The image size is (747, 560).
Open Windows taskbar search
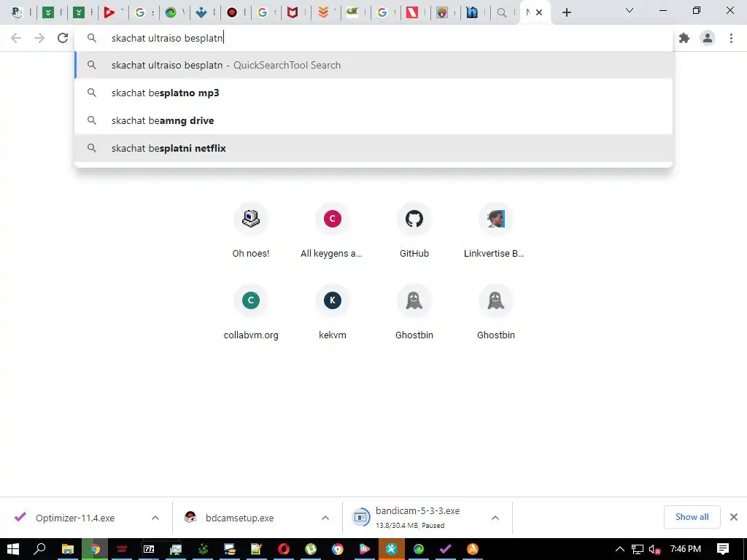39,549
